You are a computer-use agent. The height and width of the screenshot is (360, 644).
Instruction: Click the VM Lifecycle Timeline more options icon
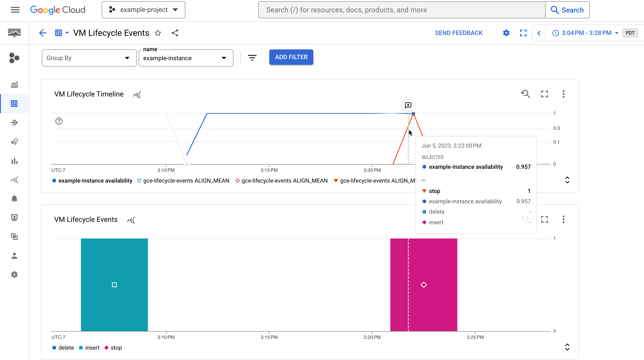(563, 94)
